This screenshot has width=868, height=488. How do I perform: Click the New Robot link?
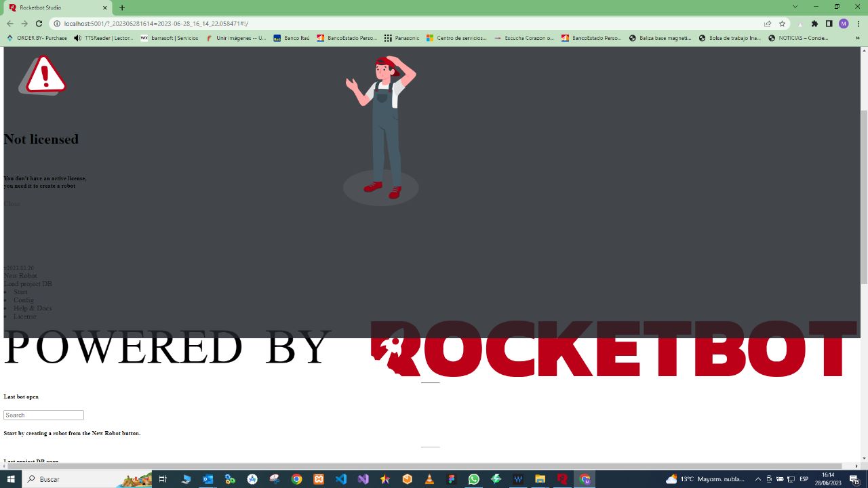tap(20, 276)
